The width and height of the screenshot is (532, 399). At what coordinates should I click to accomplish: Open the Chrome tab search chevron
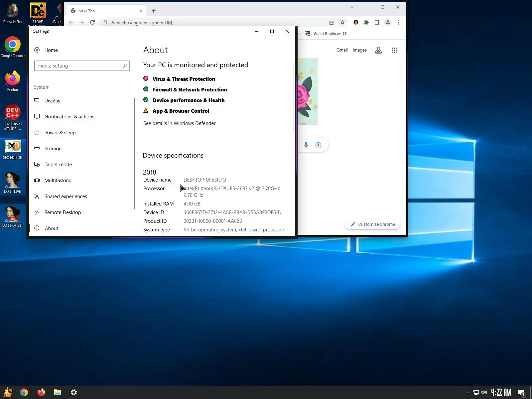tap(352, 7)
